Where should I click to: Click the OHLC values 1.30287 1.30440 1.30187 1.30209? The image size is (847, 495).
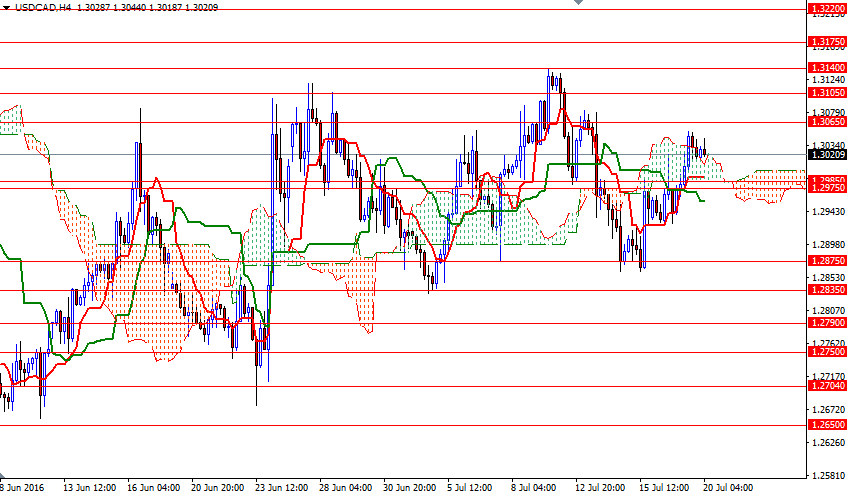click(x=147, y=8)
